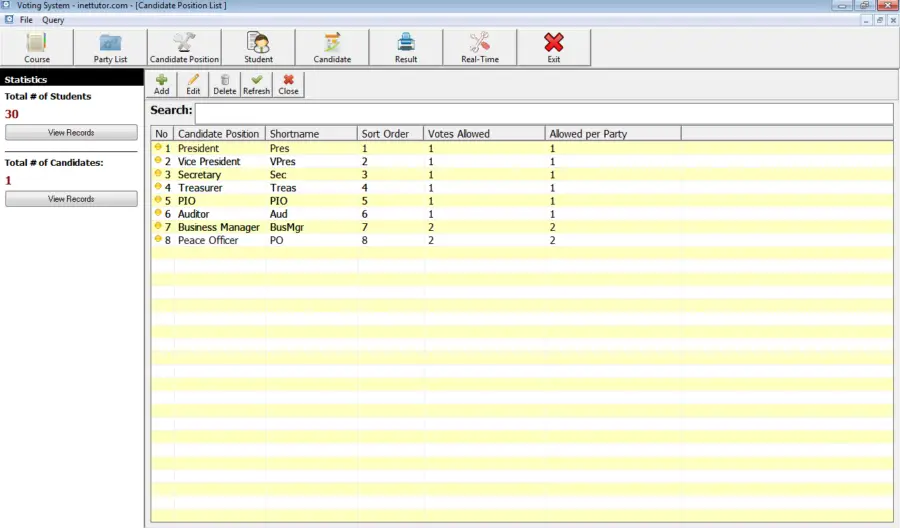The height and width of the screenshot is (528, 900).
Task: Sort by Votes Allowed column header
Action: [x=484, y=134]
